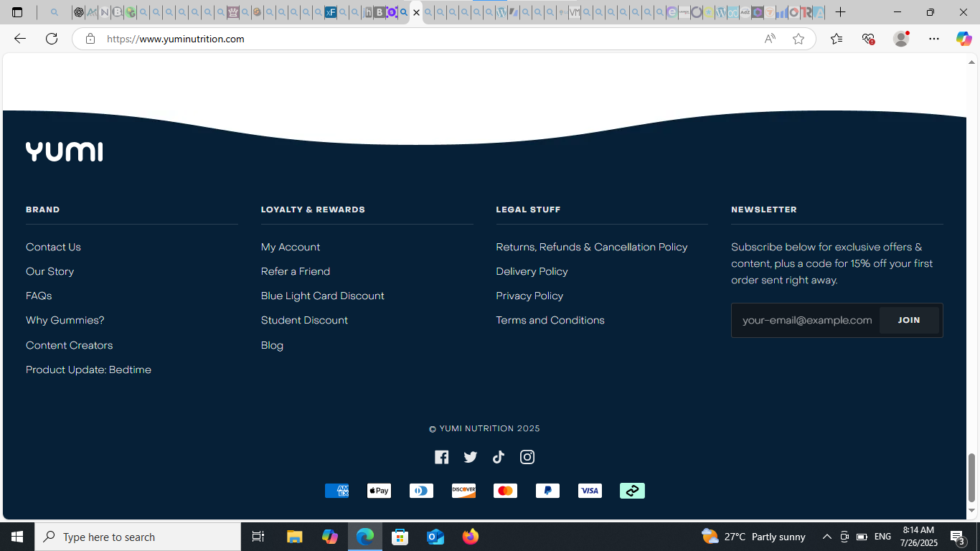This screenshot has height=551, width=980.
Task: Click the Diners Club payment icon
Action: click(x=421, y=491)
